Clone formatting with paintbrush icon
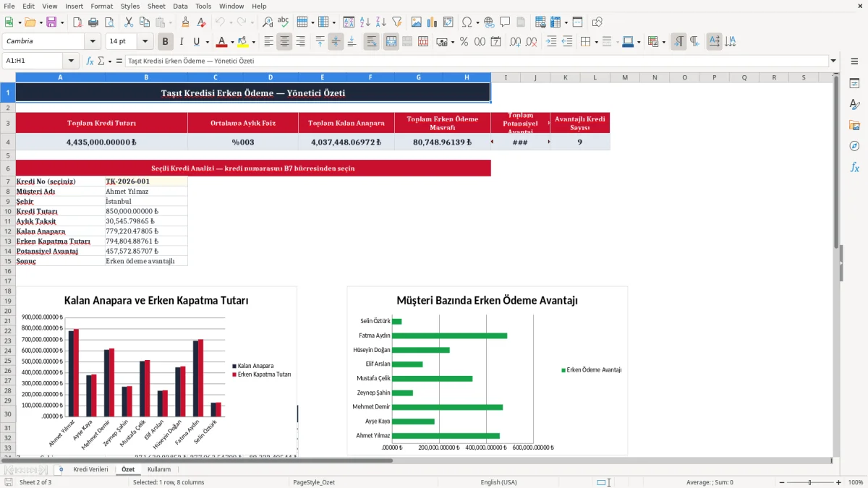Image resolution: width=868 pixels, height=488 pixels. 185,22
